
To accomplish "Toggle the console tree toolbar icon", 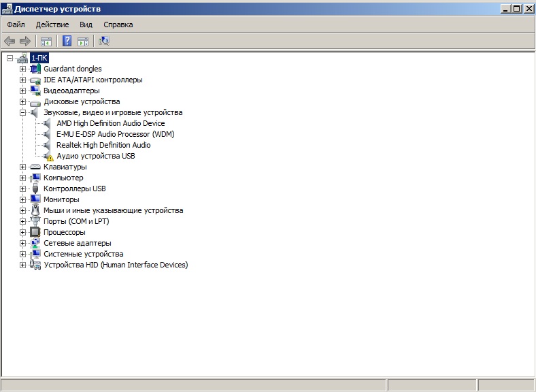I will tap(46, 41).
